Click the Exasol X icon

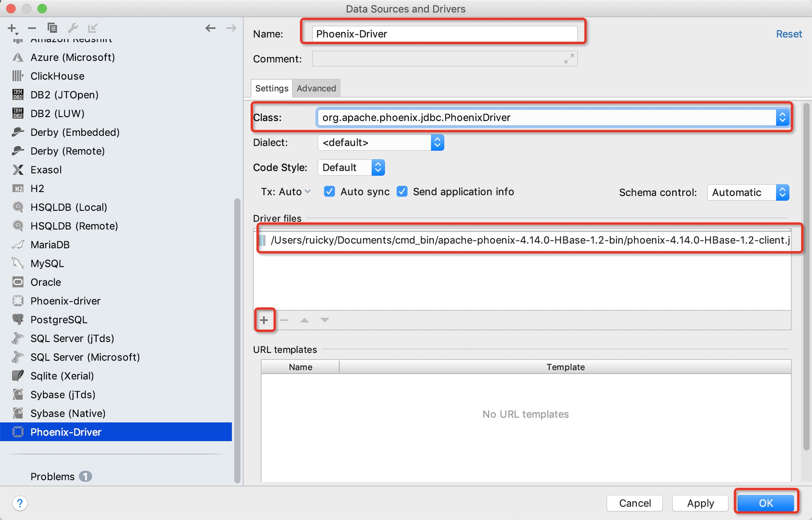pos(18,170)
